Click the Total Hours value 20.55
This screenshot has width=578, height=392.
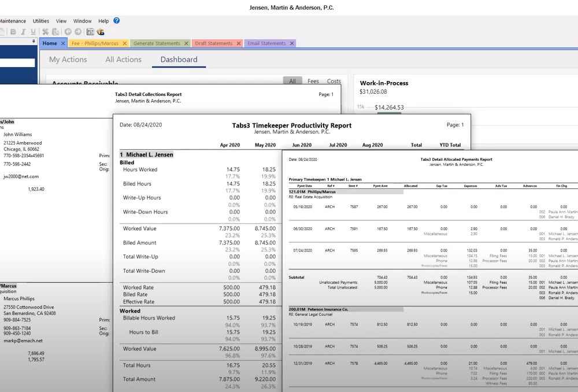click(269, 365)
